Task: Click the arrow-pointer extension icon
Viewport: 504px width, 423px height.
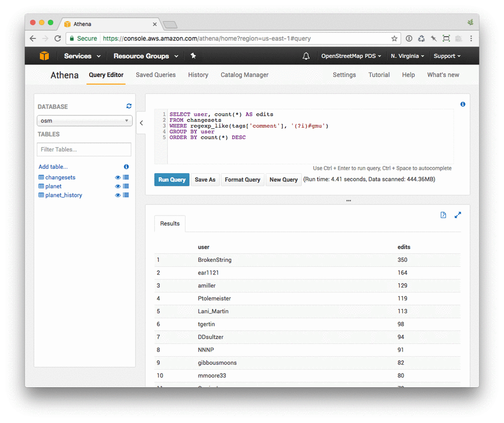Action: [433, 39]
